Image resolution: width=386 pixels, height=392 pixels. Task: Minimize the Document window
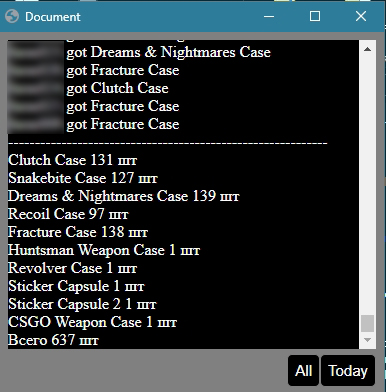[x=269, y=16]
